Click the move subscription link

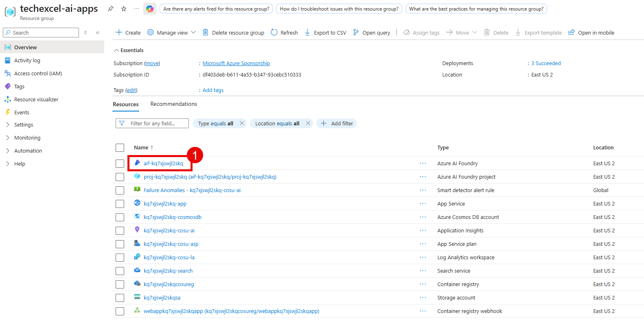tap(152, 63)
